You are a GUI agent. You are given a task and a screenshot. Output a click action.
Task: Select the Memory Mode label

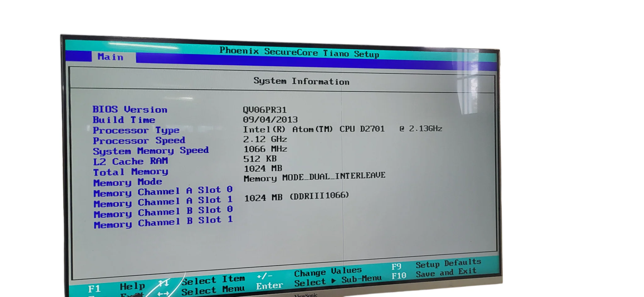pos(128,182)
